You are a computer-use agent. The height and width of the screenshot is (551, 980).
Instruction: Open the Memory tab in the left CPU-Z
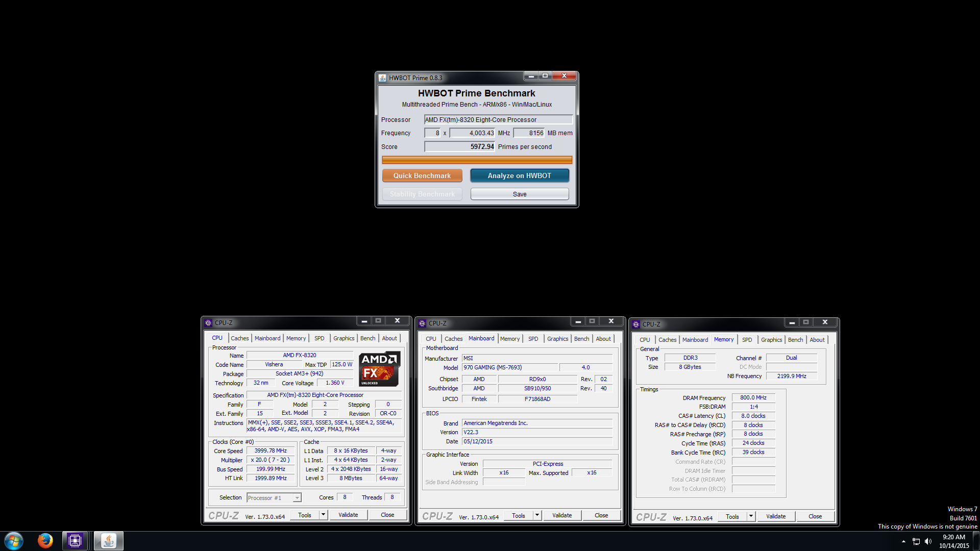pos(296,338)
